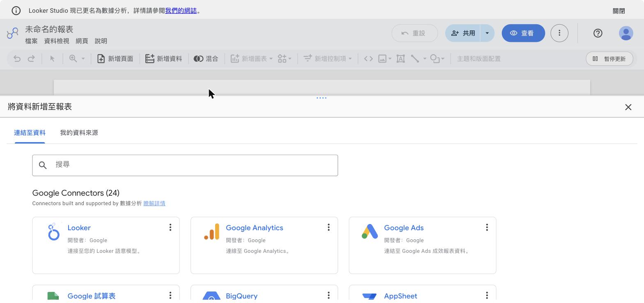Open the 資料檢視 menu
Image resolution: width=644 pixels, height=303 pixels.
[x=57, y=41]
